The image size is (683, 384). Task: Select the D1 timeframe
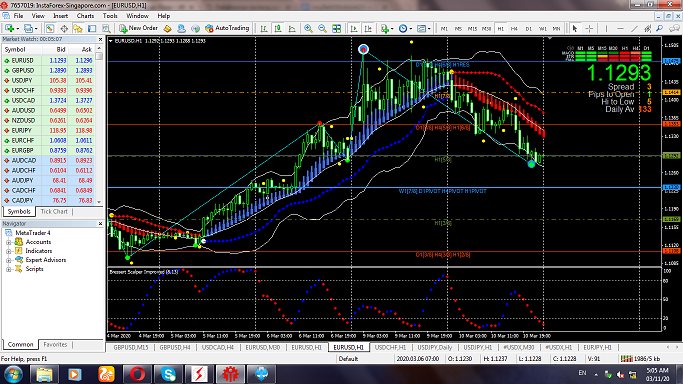point(528,28)
